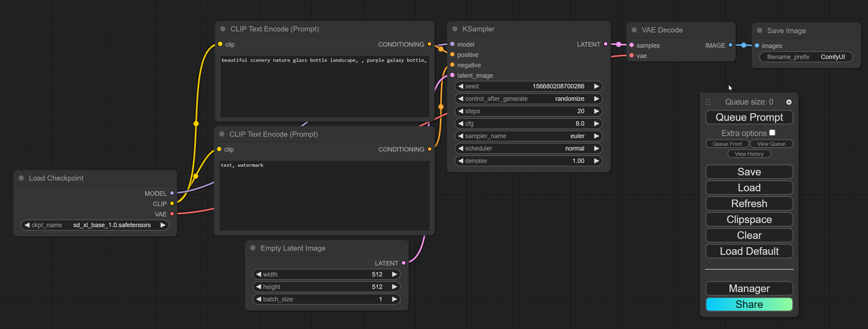Click the denoise value slider
The image size is (868, 329).
click(x=528, y=161)
